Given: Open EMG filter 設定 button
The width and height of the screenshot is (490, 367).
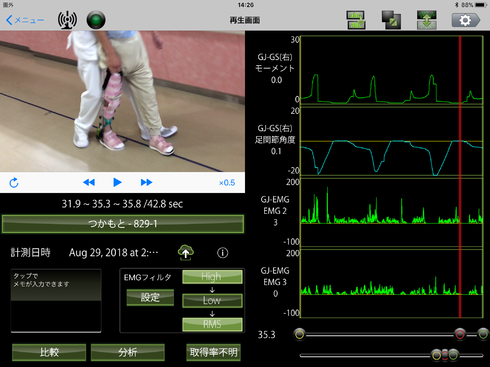Looking at the screenshot, I should tap(150, 297).
